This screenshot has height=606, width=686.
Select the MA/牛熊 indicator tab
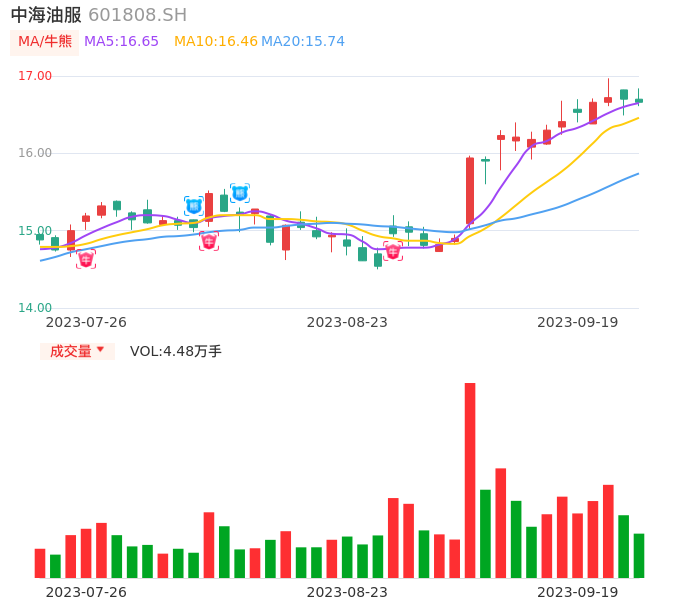coord(45,42)
